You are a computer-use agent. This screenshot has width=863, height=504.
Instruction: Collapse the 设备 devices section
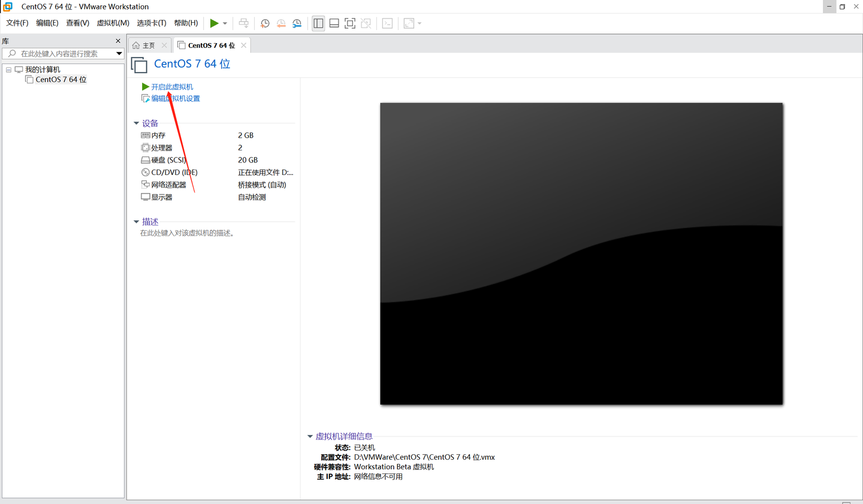click(137, 123)
